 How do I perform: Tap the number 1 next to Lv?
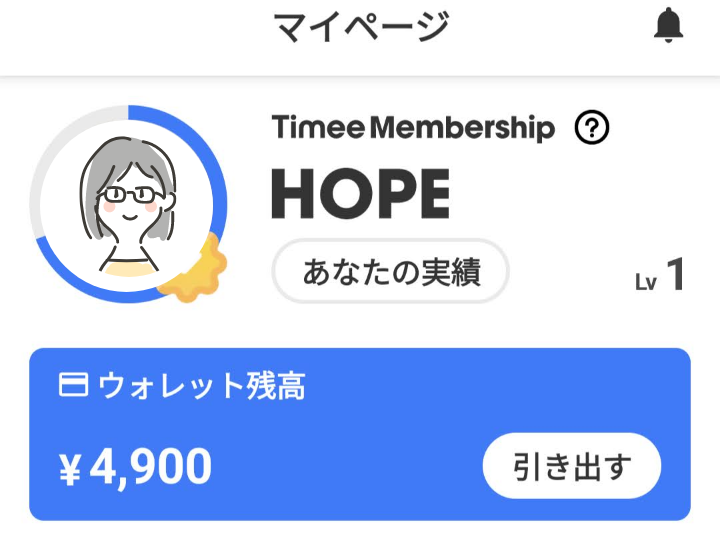point(676,275)
